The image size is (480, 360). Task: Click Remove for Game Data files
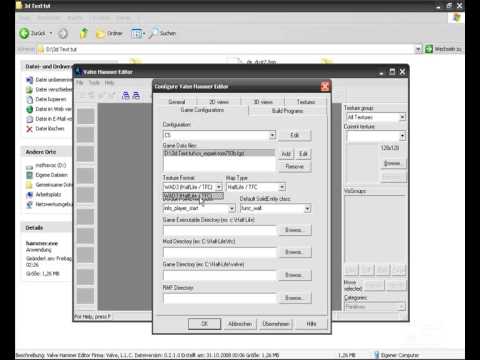295,166
